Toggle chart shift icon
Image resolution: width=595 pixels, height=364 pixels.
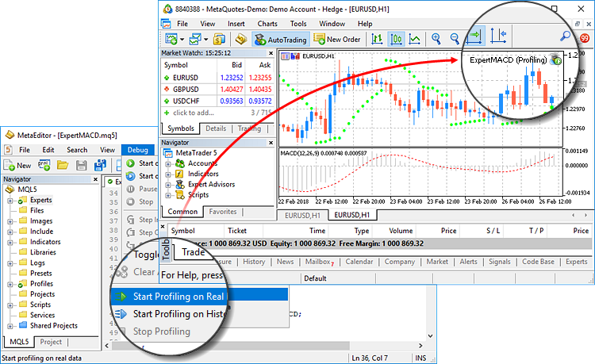tap(498, 36)
